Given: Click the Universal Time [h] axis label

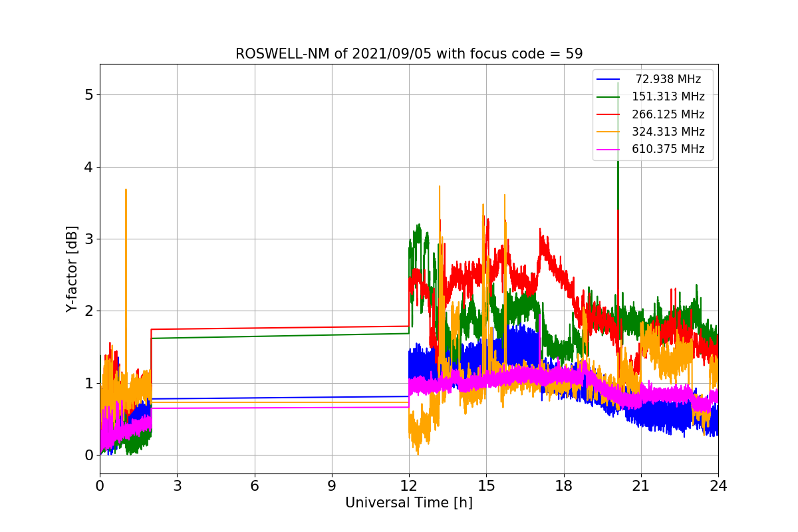Looking at the screenshot, I should (x=409, y=503).
